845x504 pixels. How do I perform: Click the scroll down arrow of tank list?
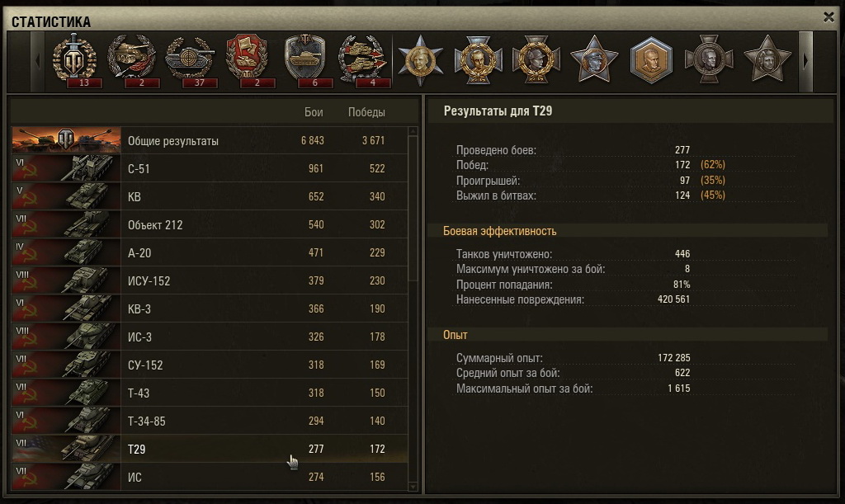(x=413, y=487)
